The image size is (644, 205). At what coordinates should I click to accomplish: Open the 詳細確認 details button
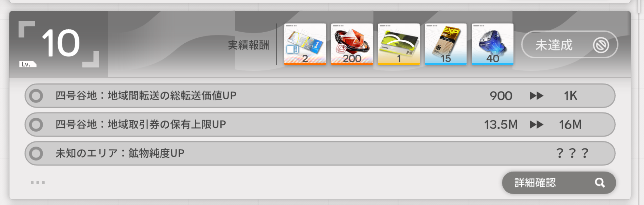tap(559, 183)
